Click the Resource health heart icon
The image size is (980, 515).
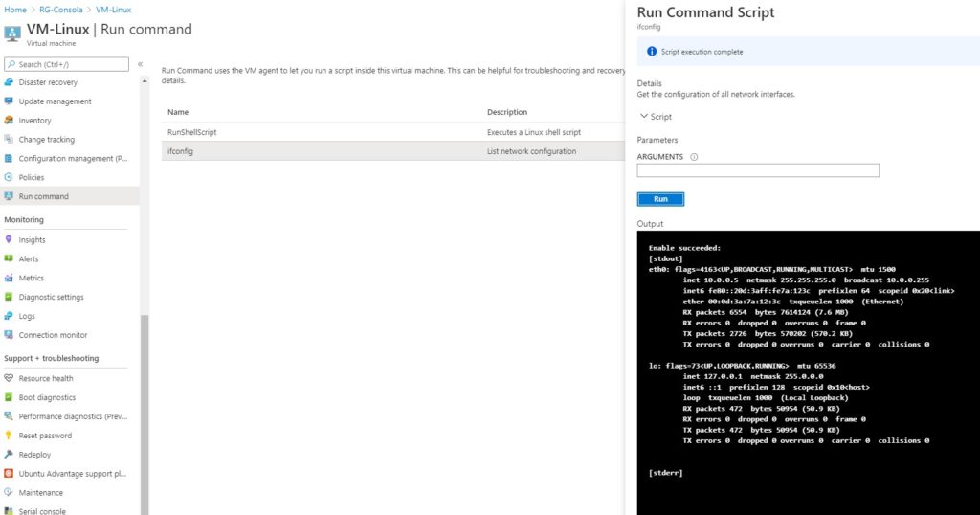point(9,378)
